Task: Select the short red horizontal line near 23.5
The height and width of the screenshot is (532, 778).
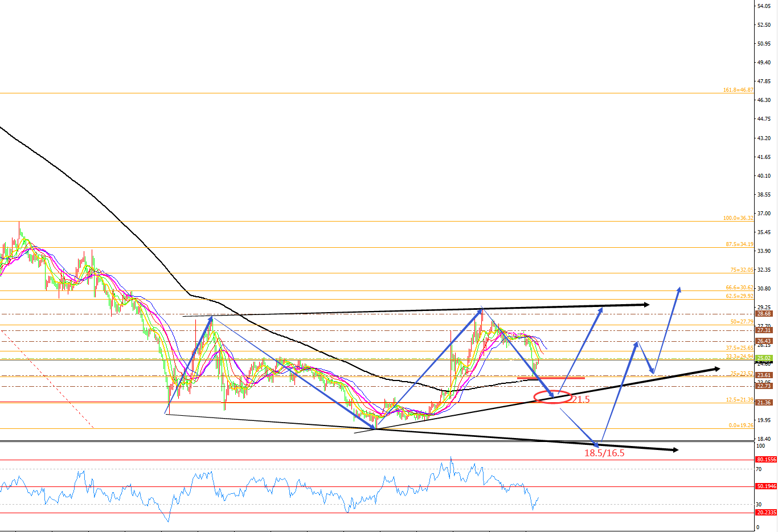Action: (550, 378)
